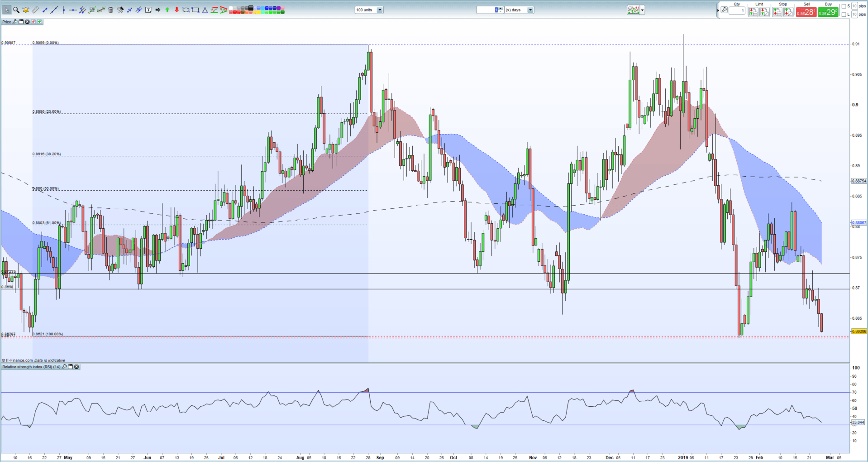Select the pointer cursor tool
This screenshot has height=462, width=868.
(x=6, y=10)
